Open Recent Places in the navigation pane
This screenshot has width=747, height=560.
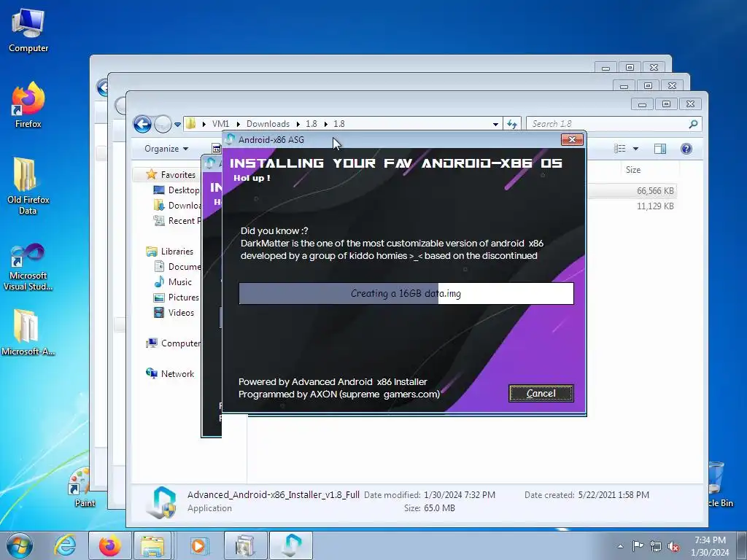[x=184, y=220]
